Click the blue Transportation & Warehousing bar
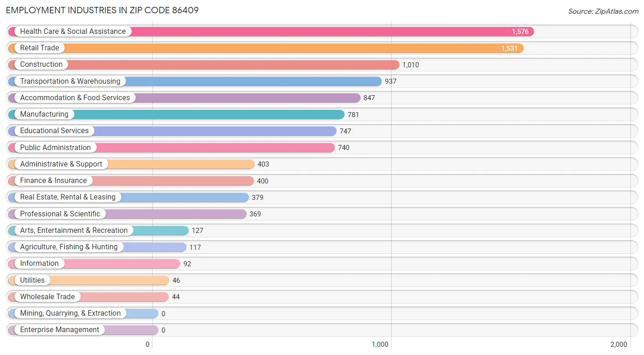Screen dimensions: 644x355 pos(195,81)
